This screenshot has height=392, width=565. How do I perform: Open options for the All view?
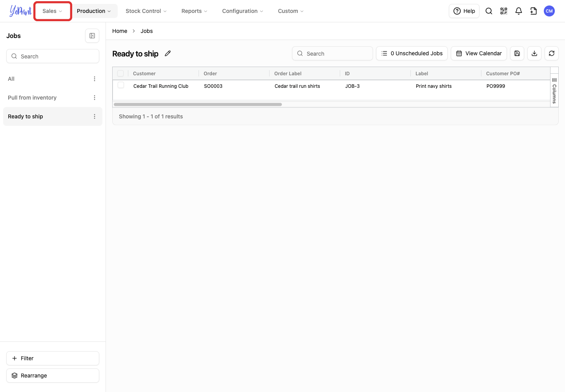[x=95, y=79]
